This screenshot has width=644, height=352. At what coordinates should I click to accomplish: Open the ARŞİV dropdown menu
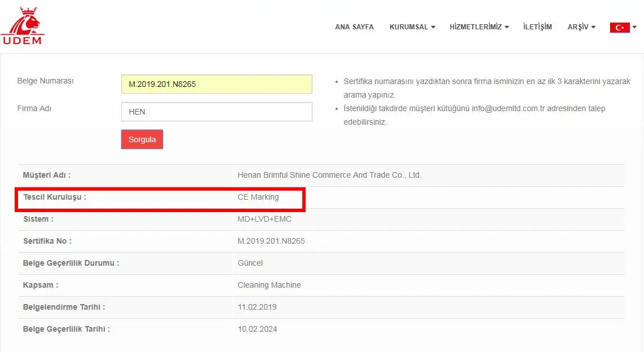581,27
